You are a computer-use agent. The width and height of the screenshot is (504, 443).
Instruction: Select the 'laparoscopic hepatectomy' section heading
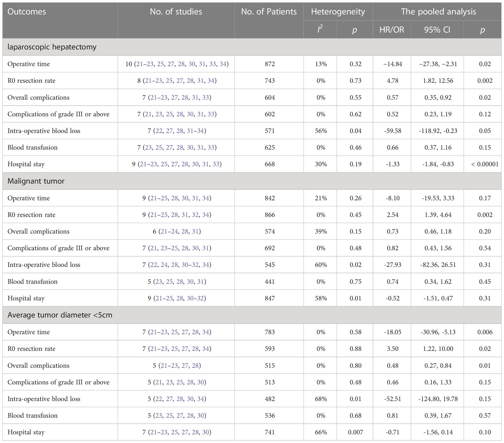pyautogui.click(x=52, y=47)
